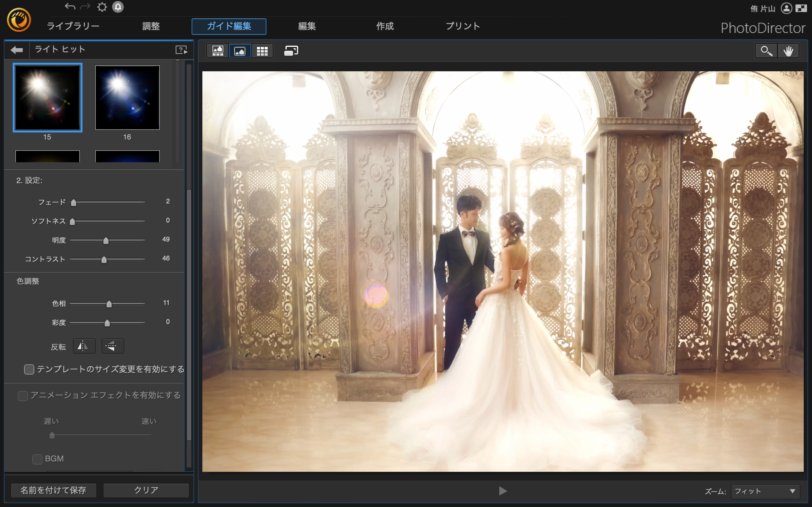This screenshot has height=507, width=812.
Task: Open the 調整 tab
Action: click(151, 26)
